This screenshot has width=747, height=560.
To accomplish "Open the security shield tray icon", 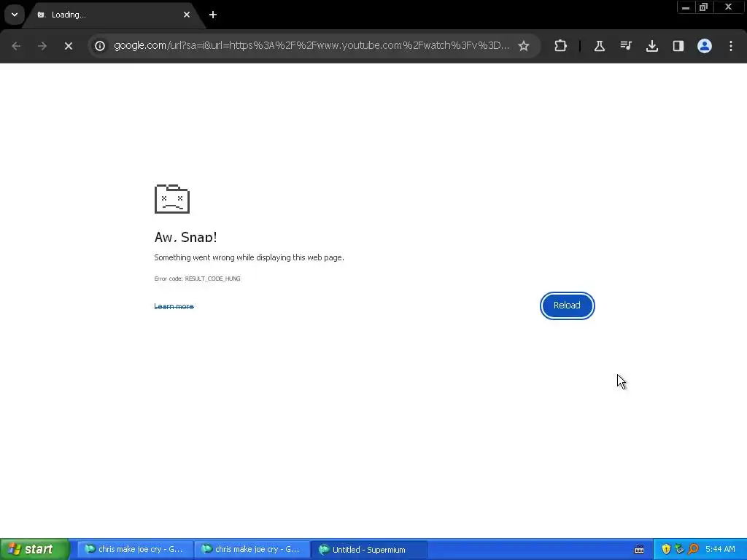I will (x=666, y=549).
